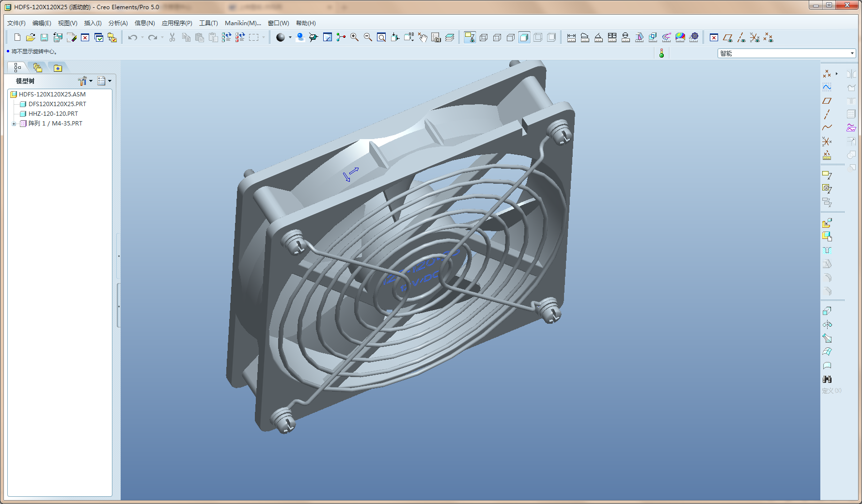Click the Sketch tool in right toolbar
The width and height of the screenshot is (862, 504).
pyautogui.click(x=827, y=87)
